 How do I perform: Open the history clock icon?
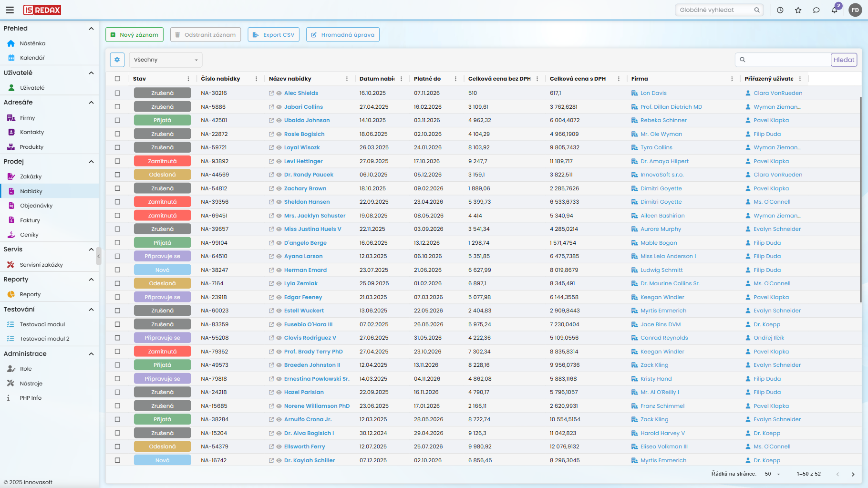click(x=780, y=10)
